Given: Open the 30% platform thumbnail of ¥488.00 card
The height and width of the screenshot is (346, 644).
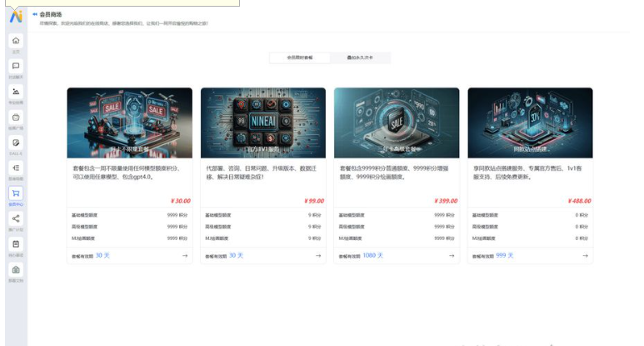Looking at the screenshot, I should click(x=530, y=123).
